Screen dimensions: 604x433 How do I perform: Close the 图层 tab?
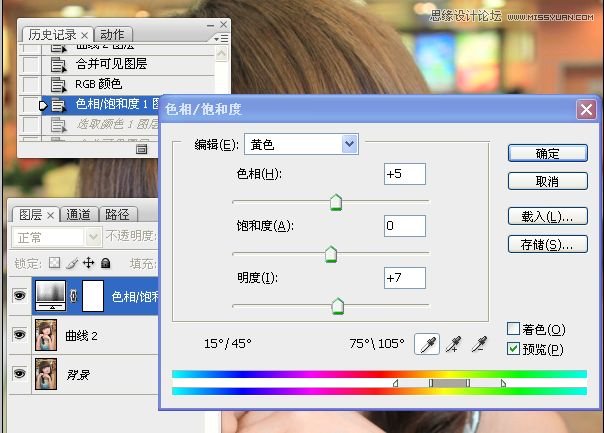[50, 215]
